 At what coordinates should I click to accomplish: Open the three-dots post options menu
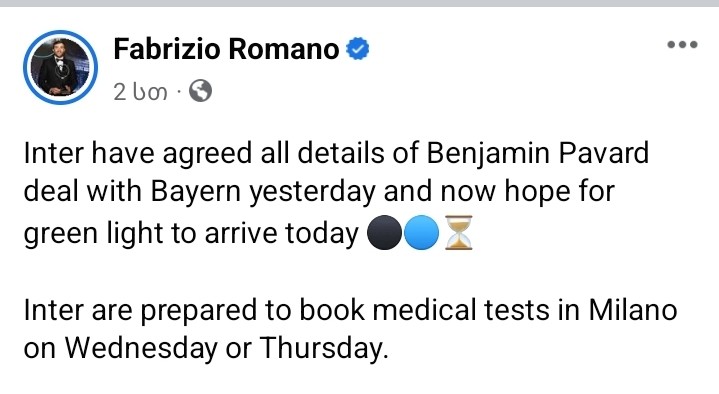(x=682, y=44)
